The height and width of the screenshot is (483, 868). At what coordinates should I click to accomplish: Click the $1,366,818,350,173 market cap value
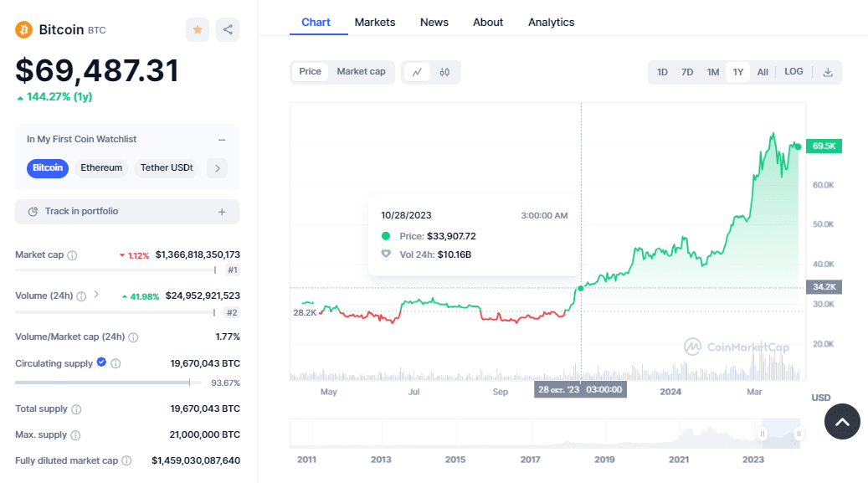tap(198, 254)
